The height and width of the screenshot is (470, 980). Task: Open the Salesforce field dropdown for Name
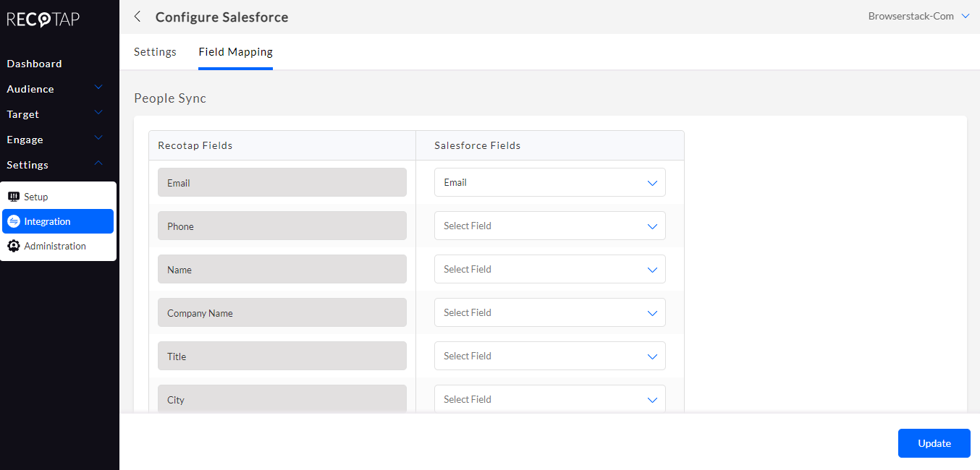(x=550, y=269)
